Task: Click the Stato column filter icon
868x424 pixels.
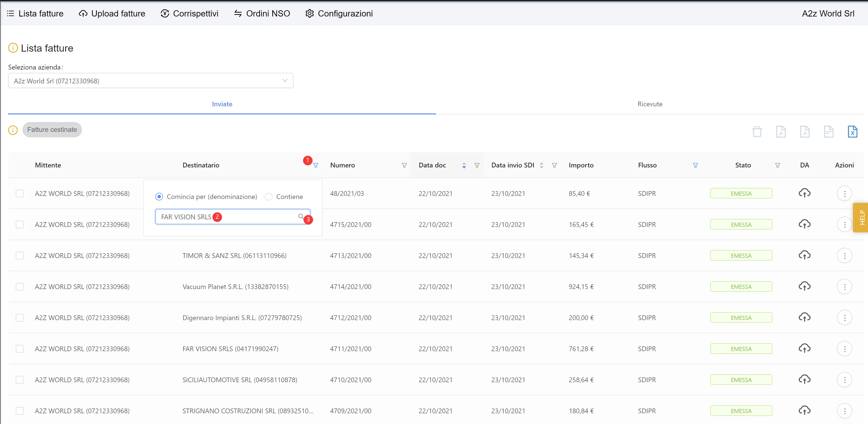Action: click(x=777, y=165)
